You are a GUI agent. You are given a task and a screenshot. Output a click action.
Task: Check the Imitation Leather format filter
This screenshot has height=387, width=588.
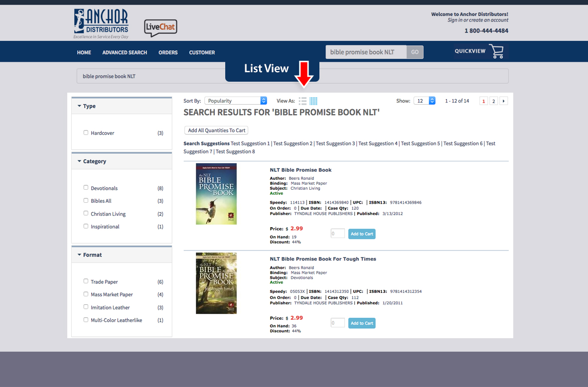click(x=86, y=307)
